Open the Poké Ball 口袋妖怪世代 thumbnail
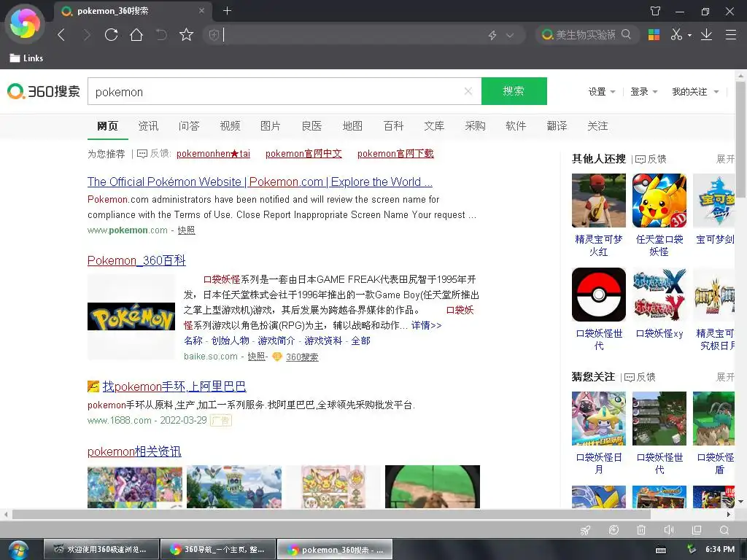The height and width of the screenshot is (560, 747). (x=599, y=295)
